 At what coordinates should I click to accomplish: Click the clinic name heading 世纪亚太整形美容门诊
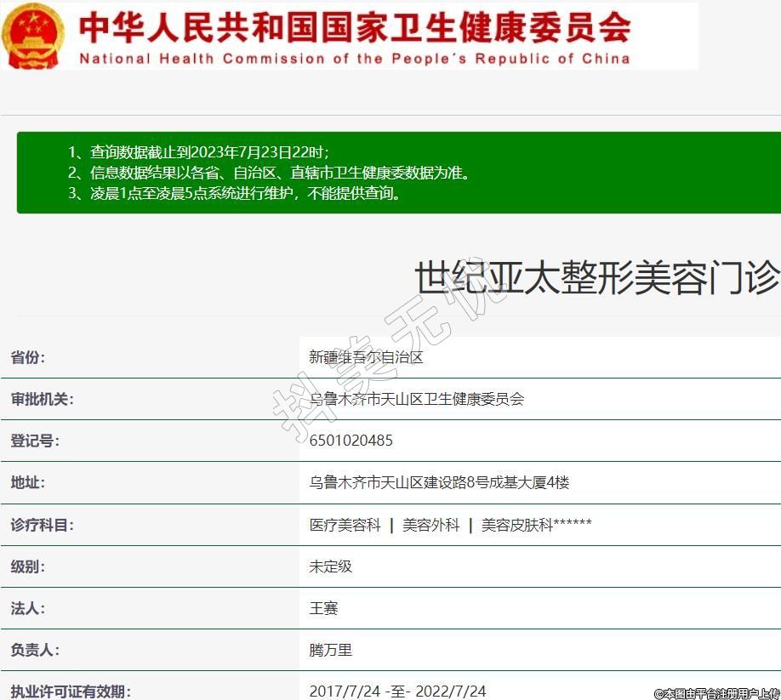click(x=596, y=277)
